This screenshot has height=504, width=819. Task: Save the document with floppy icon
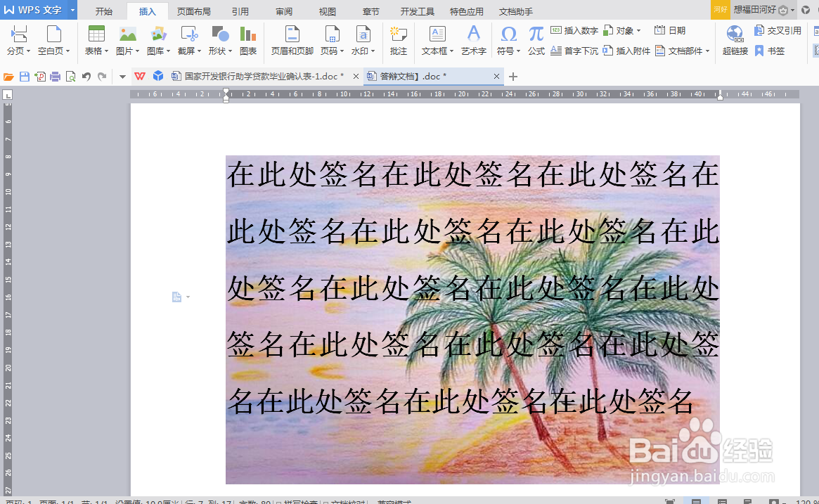[24, 77]
